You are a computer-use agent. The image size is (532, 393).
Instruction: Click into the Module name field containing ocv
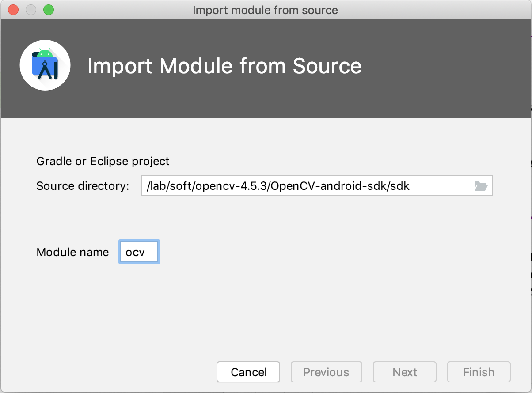tap(139, 252)
